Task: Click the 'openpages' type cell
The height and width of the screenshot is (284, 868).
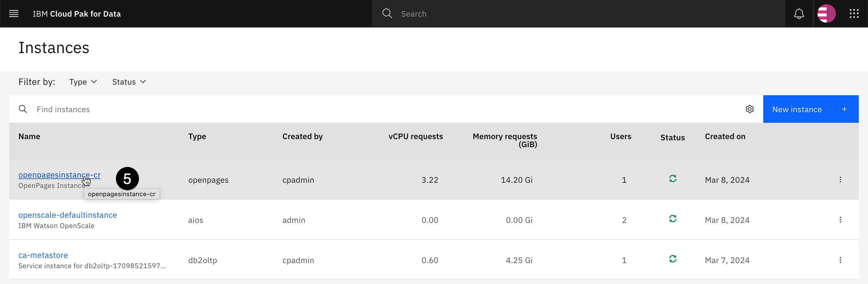Action: click(x=208, y=180)
